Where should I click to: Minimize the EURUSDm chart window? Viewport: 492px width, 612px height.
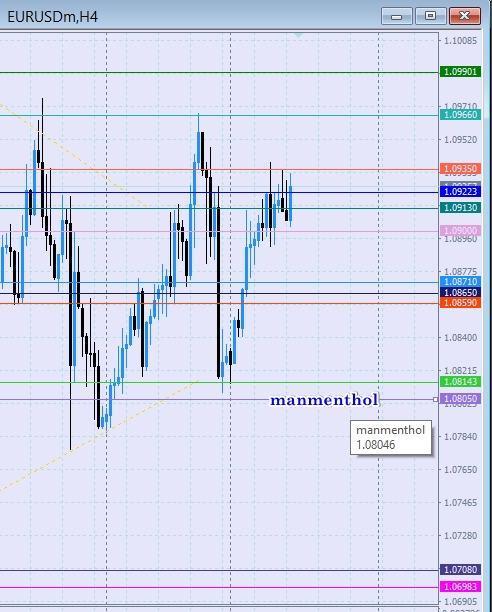point(396,16)
